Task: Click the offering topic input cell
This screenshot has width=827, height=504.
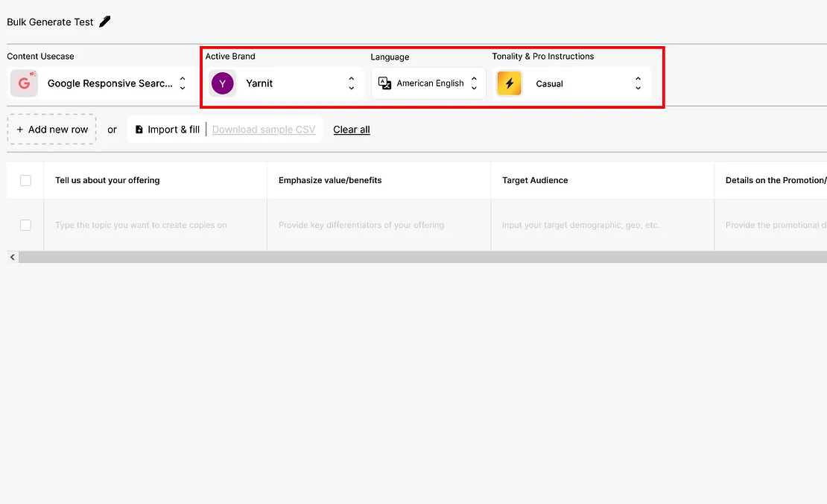Action: point(156,225)
